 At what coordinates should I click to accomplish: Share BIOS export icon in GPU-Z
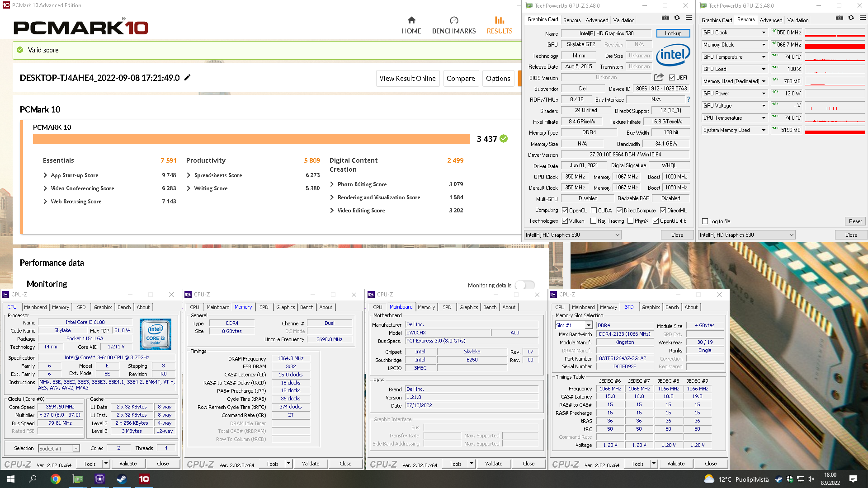[659, 77]
